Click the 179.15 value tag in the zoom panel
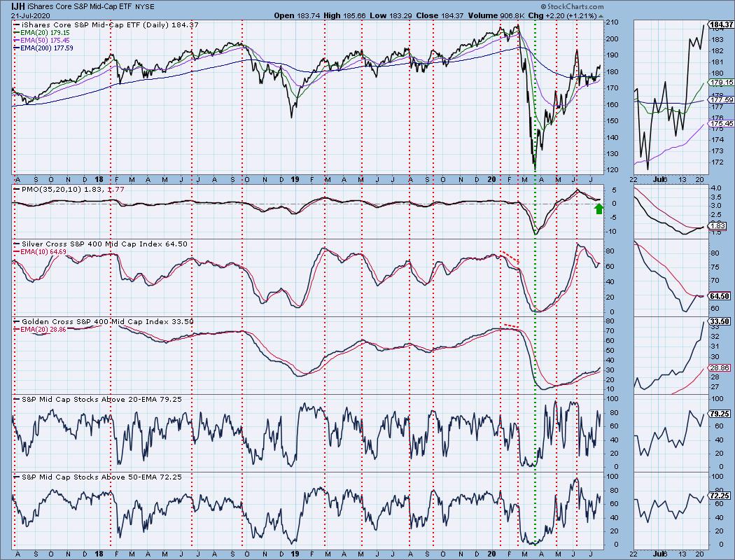This screenshot has width=735, height=560. point(722,83)
